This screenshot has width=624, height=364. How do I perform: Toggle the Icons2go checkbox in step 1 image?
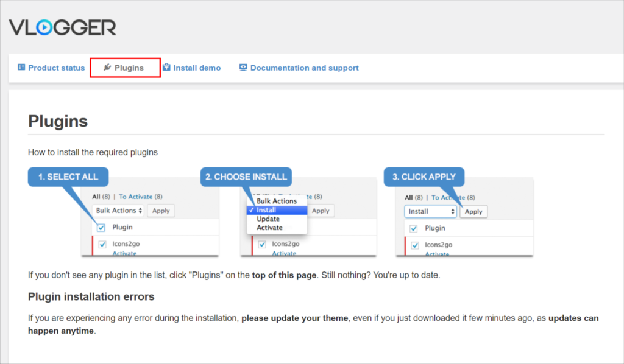click(101, 244)
